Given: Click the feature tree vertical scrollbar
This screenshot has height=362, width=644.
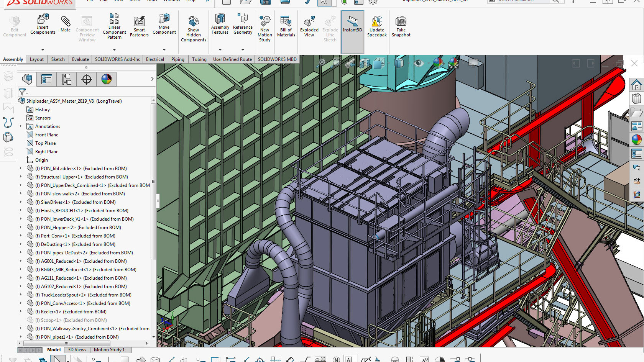Looking at the screenshot, I should pos(153,181).
